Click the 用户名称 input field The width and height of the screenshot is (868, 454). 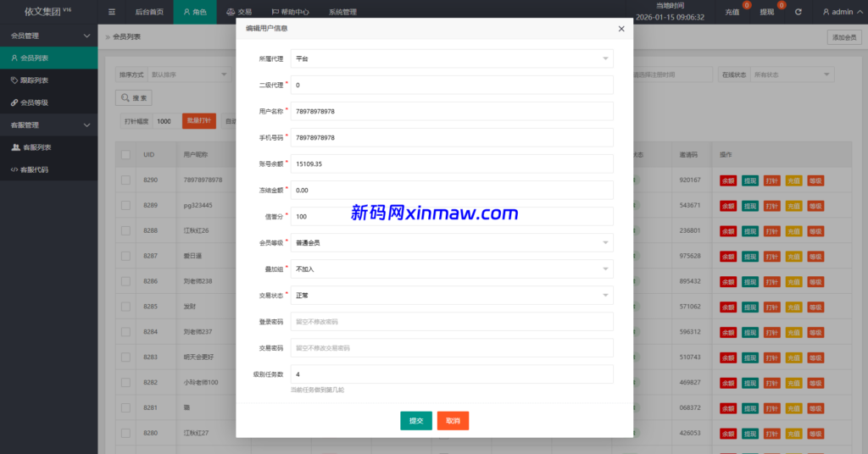(452, 111)
